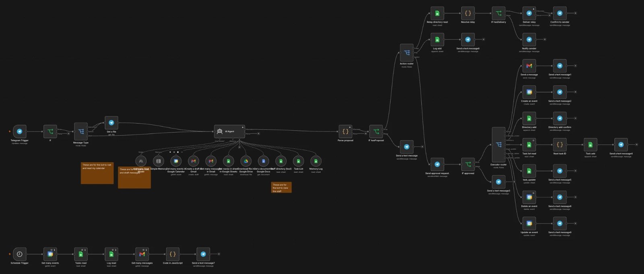Open the Log add sheet node
This screenshot has height=274, width=644.
coord(437,39)
